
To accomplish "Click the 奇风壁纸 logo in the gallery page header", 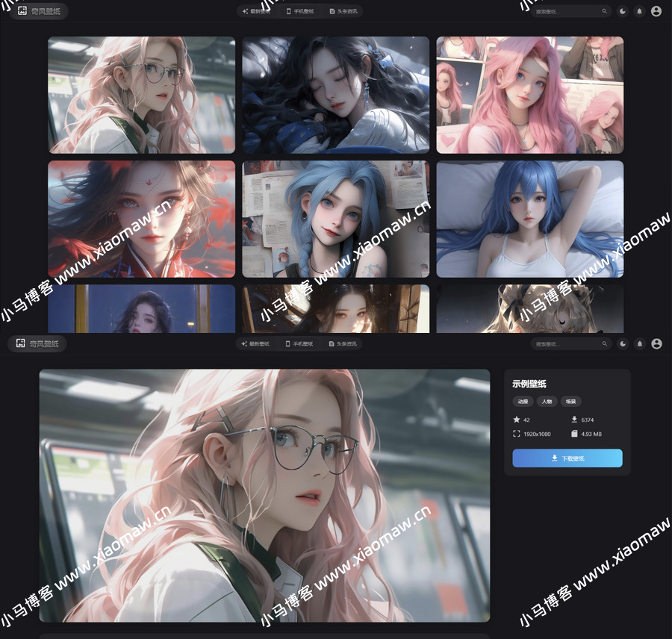I will coord(39,11).
